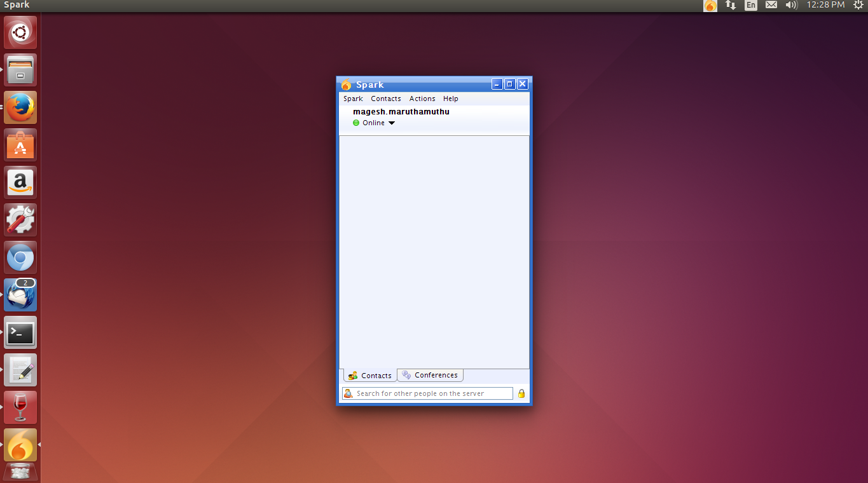Screen dimensions: 868x483
Task: Click the magesh.maruthamuthu username
Action: [401, 112]
